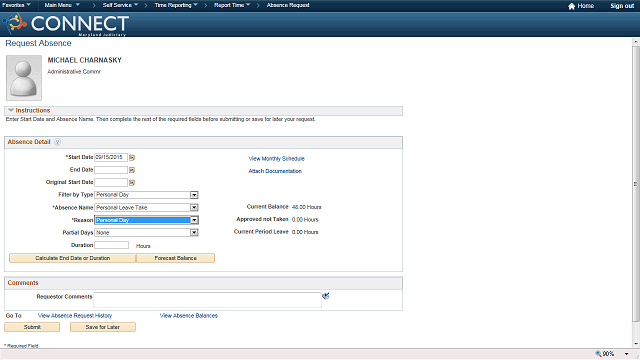
Task: Open the Favorites menu
Action: (16, 5)
